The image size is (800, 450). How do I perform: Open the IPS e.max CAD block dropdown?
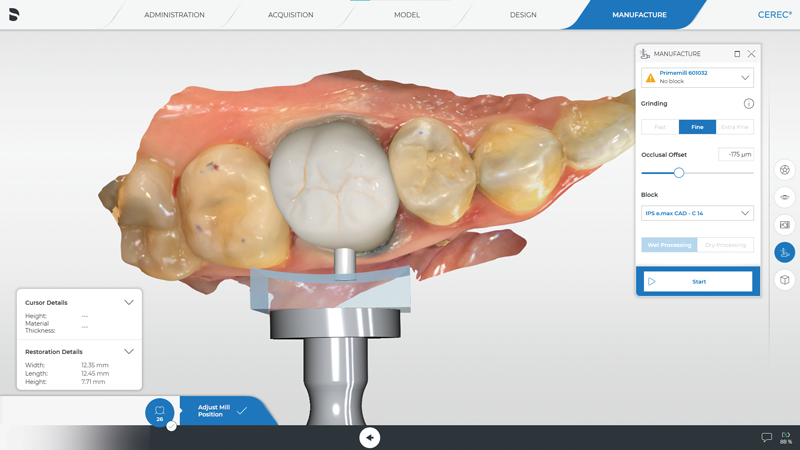click(x=697, y=213)
